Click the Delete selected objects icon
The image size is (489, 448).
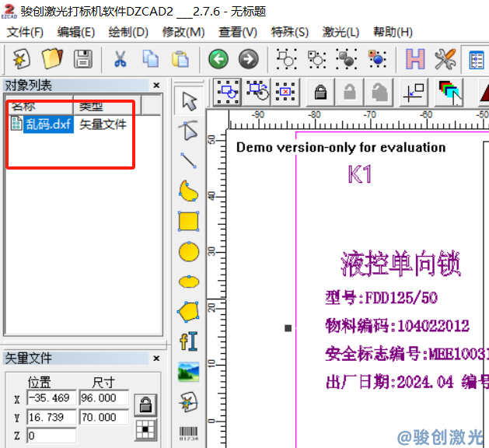tap(285, 92)
